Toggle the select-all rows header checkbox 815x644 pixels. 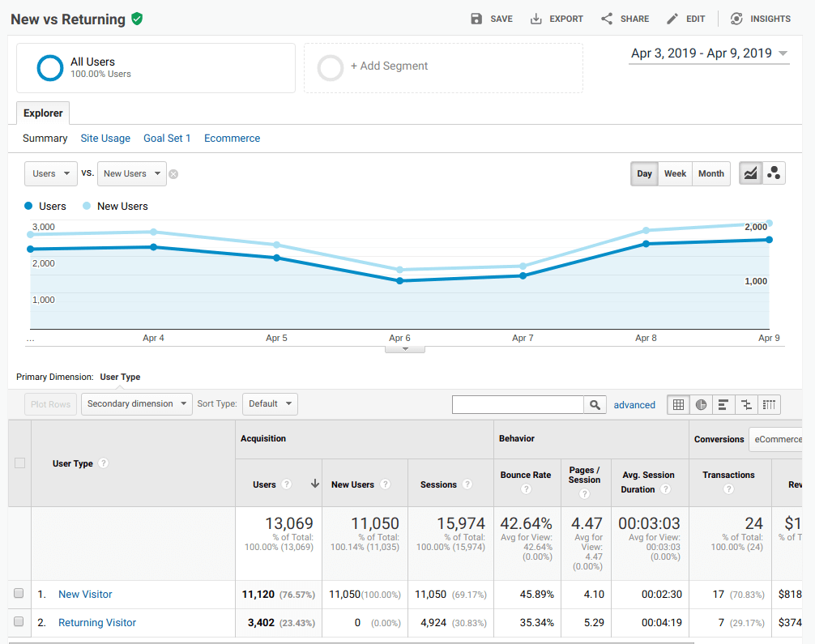click(20, 463)
